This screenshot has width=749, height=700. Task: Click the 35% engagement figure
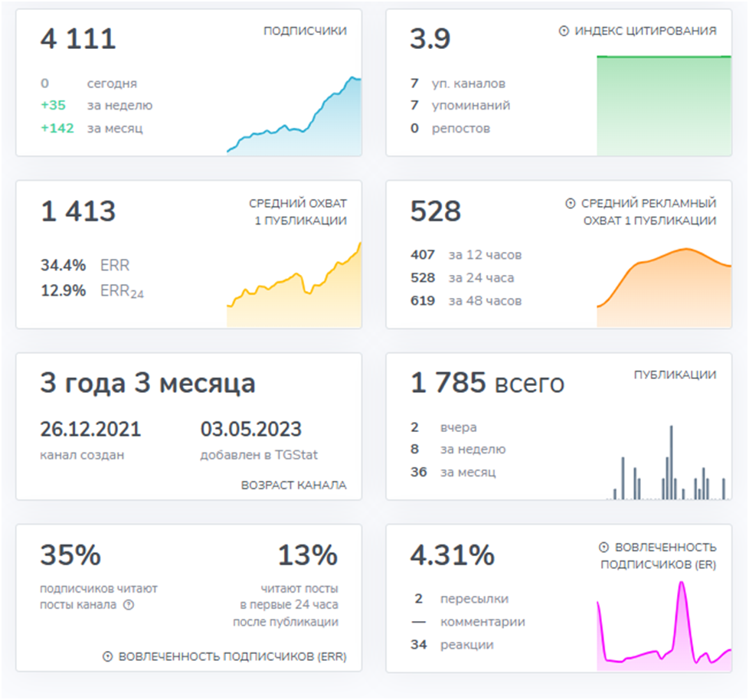pos(70,556)
